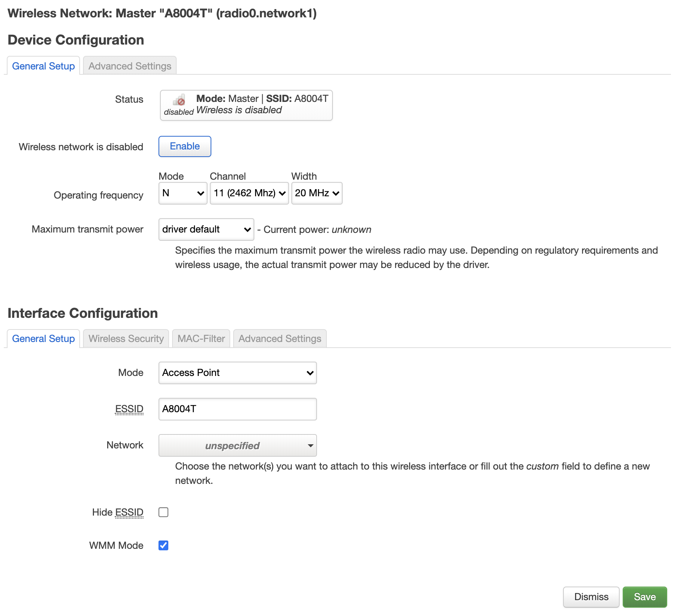The height and width of the screenshot is (616, 674).
Task: Click the green Save button
Action: 645,597
